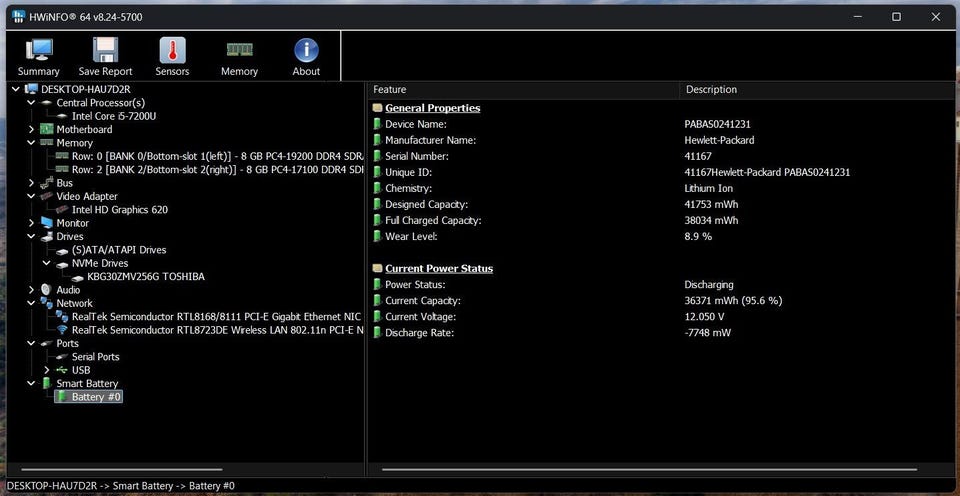Click the Smart Battery green icon
The image size is (960, 496).
[x=47, y=383]
